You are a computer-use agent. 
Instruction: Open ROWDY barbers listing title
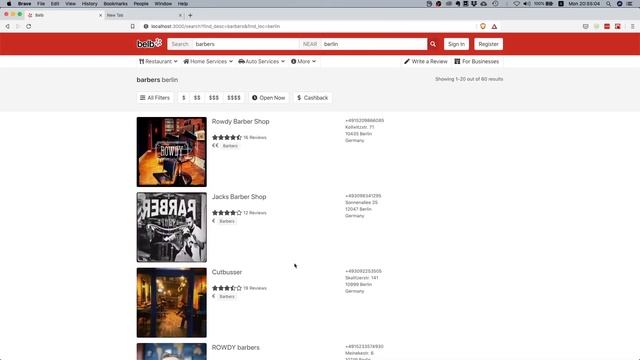click(x=236, y=347)
